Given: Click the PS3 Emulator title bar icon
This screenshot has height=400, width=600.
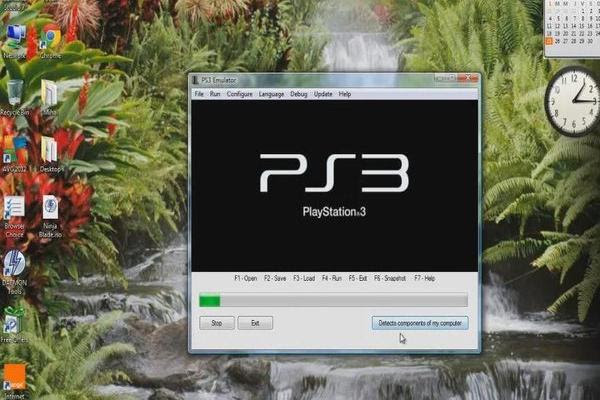Looking at the screenshot, I should pos(195,80).
